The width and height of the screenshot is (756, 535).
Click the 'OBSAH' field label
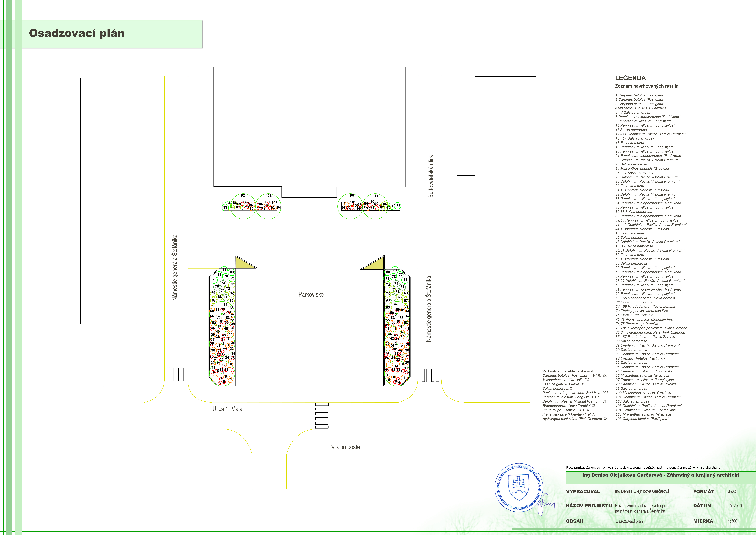pos(575,521)
